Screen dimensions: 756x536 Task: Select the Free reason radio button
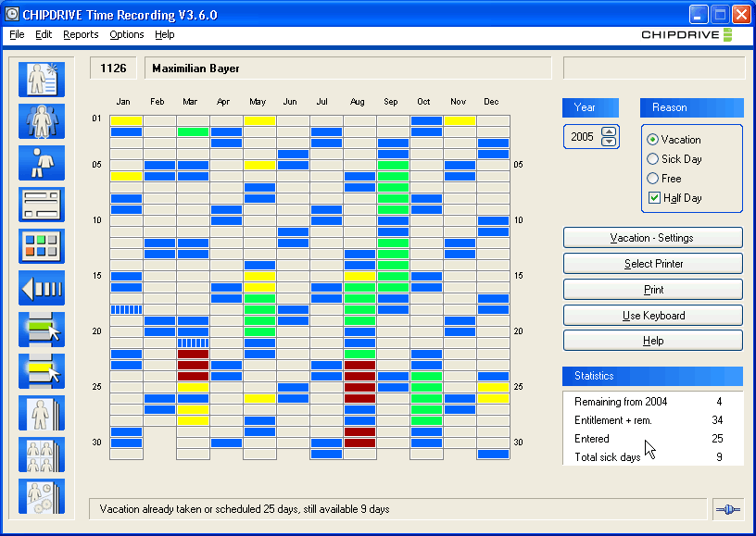[652, 179]
